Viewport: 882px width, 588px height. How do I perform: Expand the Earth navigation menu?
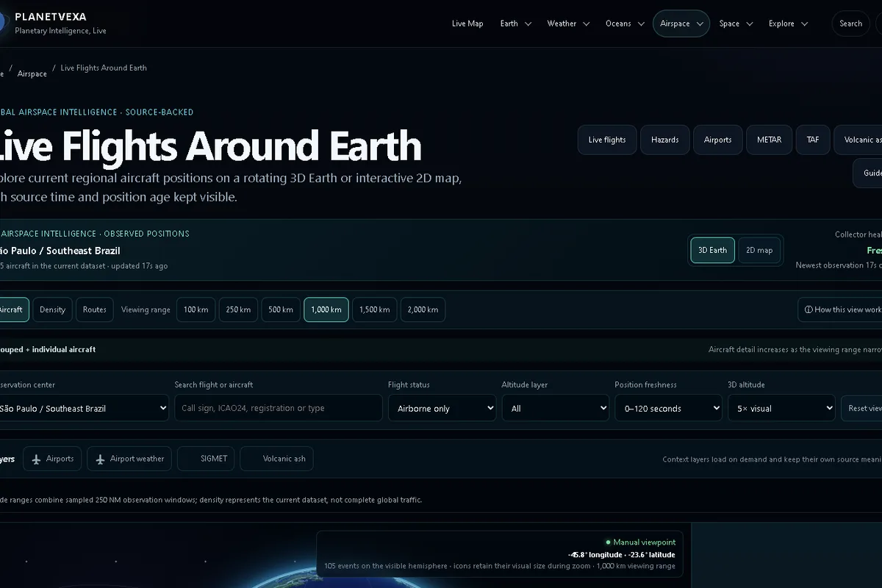coord(515,24)
